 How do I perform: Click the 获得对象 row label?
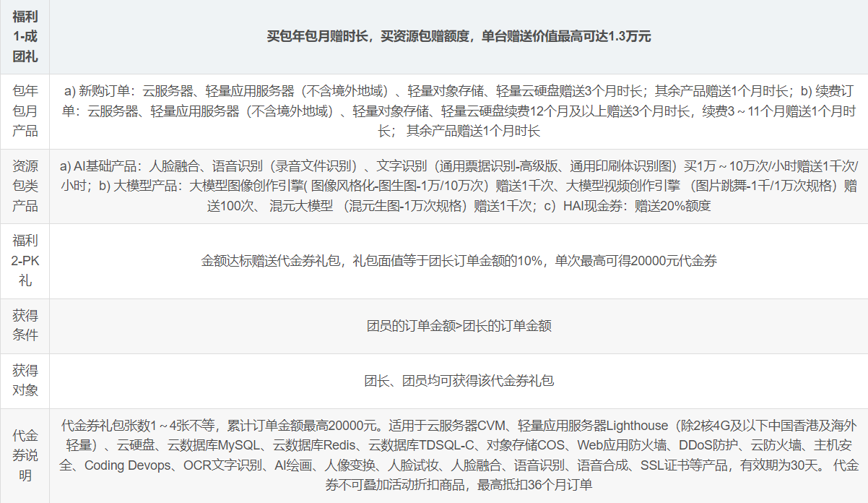tap(25, 381)
